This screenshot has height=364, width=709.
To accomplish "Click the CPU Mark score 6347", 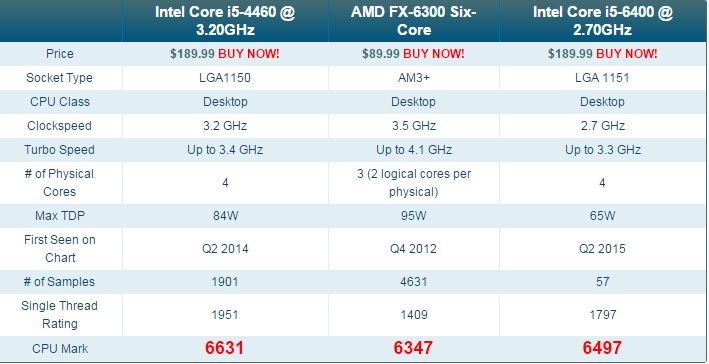I will [x=413, y=348].
